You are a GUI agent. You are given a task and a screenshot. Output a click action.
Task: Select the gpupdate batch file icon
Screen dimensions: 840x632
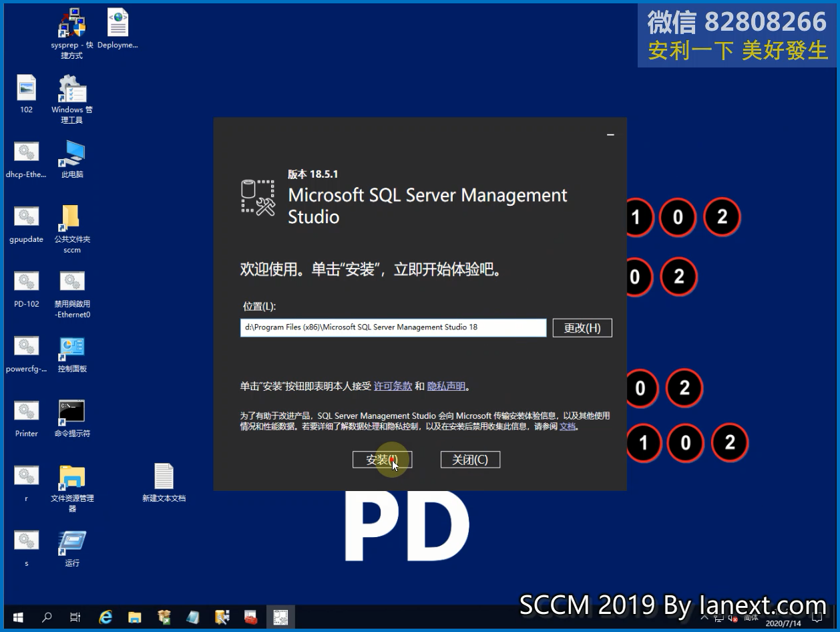pos(27,224)
